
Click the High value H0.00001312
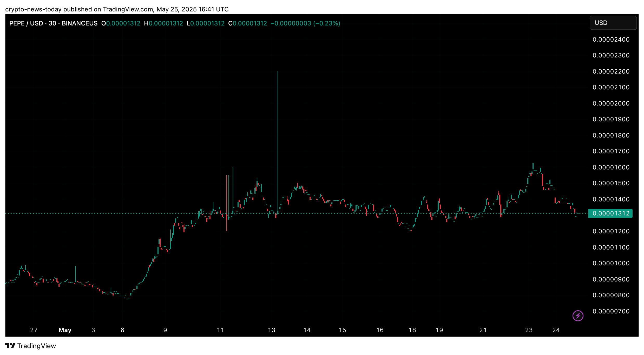click(x=163, y=23)
